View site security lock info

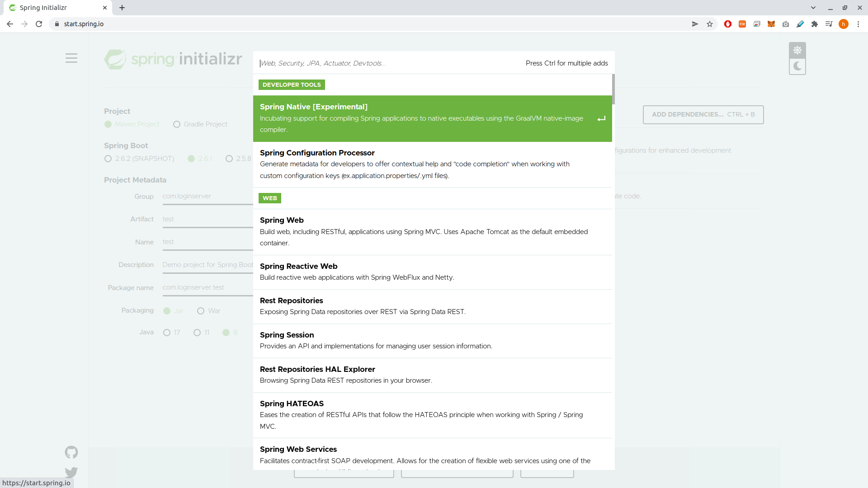click(57, 24)
